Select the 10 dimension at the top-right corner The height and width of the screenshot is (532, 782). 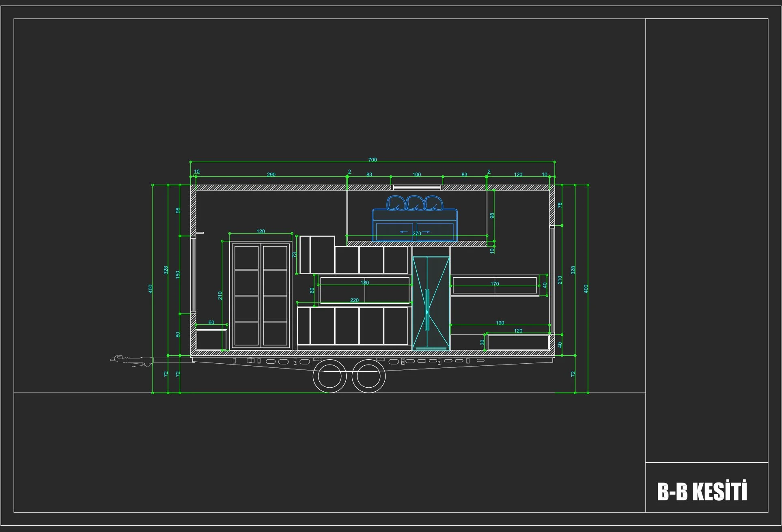[545, 175]
